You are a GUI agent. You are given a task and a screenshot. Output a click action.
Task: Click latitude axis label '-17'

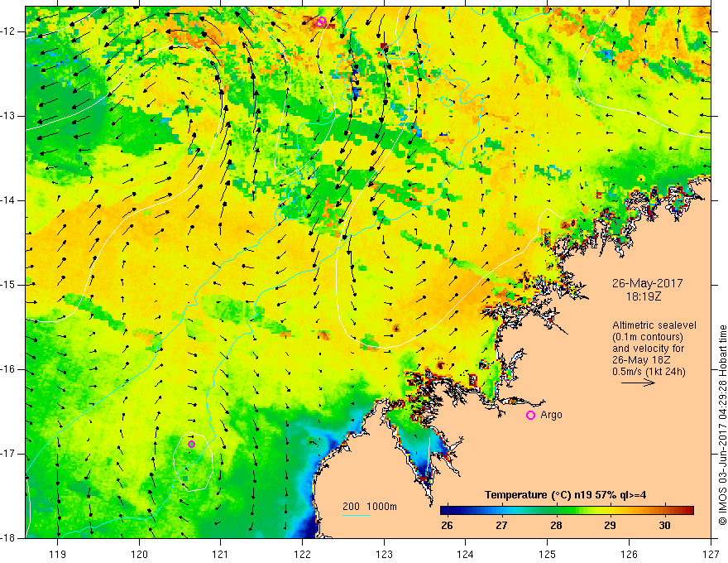(x=9, y=454)
